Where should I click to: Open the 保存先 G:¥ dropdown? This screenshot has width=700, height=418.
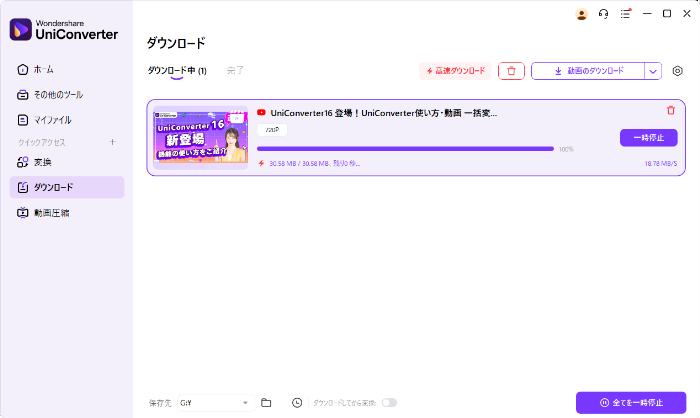pos(216,403)
